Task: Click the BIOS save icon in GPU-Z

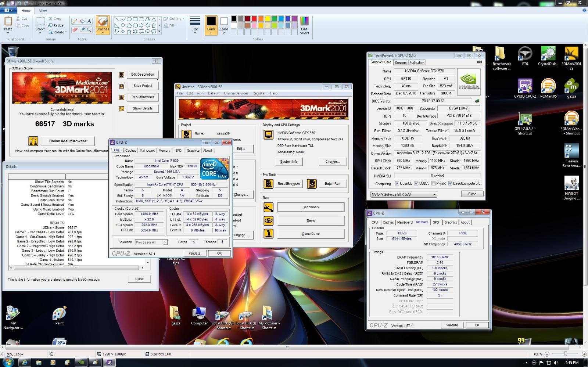Action: [477, 101]
